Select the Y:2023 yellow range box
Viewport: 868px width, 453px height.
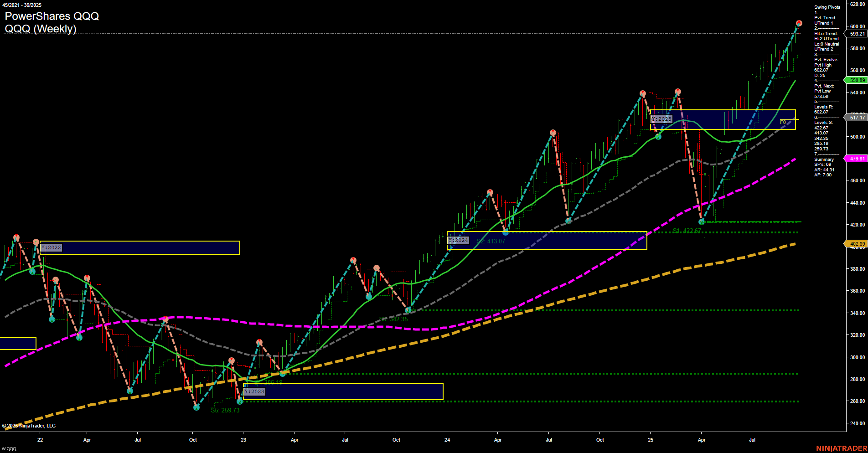[253, 391]
